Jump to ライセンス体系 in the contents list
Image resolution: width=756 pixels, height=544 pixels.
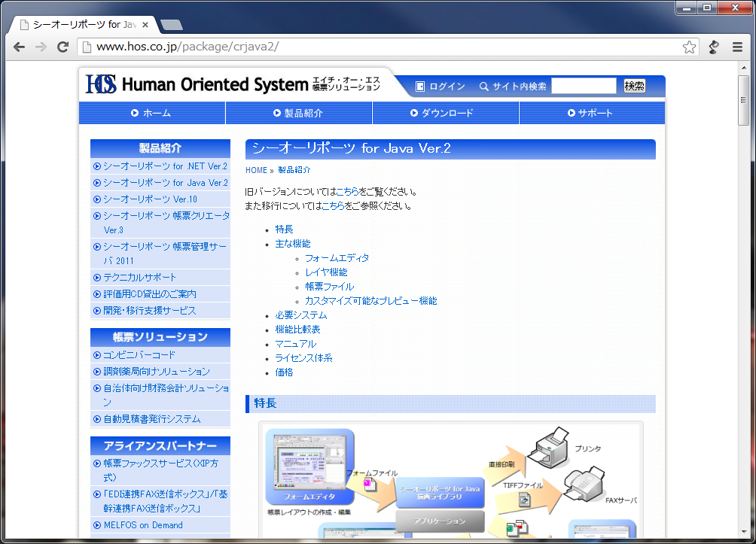(303, 358)
